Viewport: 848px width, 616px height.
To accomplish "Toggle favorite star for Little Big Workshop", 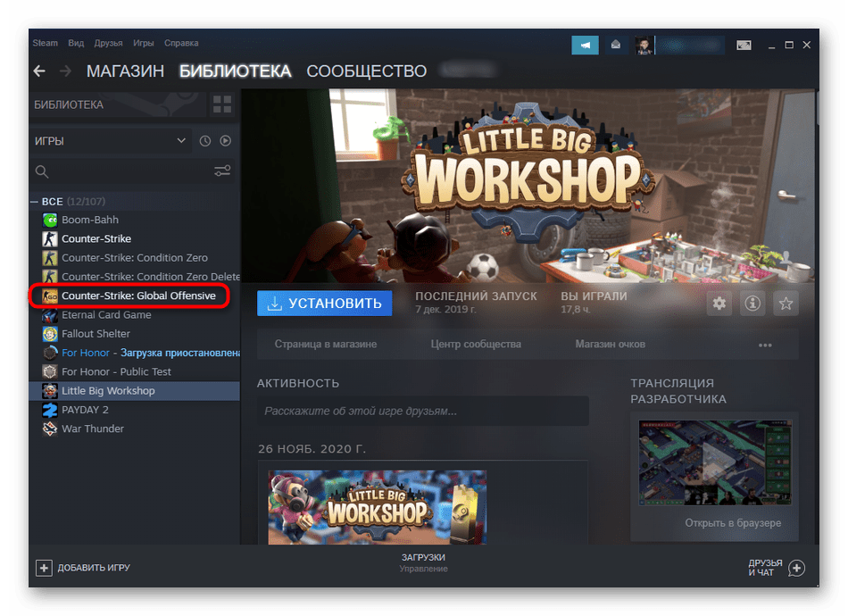I will 786,304.
